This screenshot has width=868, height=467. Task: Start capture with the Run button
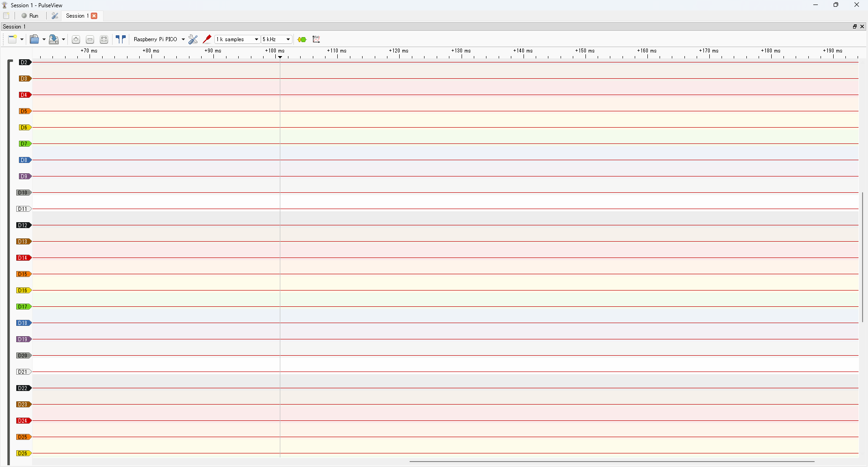tap(30, 16)
